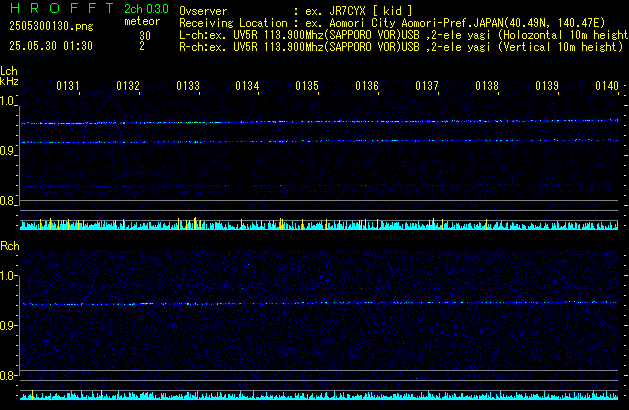
Task: Click the Lch 1.0 kHz axis label
Action: click(x=7, y=101)
